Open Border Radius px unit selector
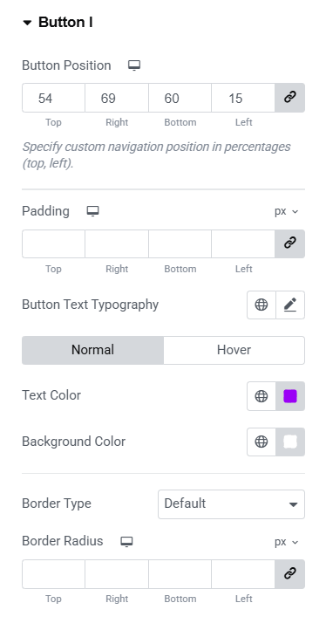The height and width of the screenshot is (644, 326). pos(286,542)
